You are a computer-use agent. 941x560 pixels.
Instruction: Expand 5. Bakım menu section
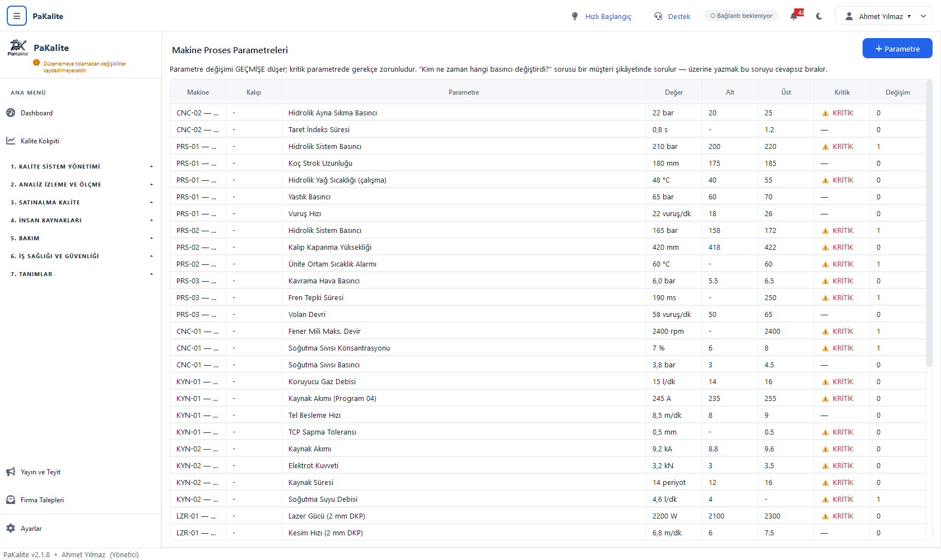coord(81,238)
